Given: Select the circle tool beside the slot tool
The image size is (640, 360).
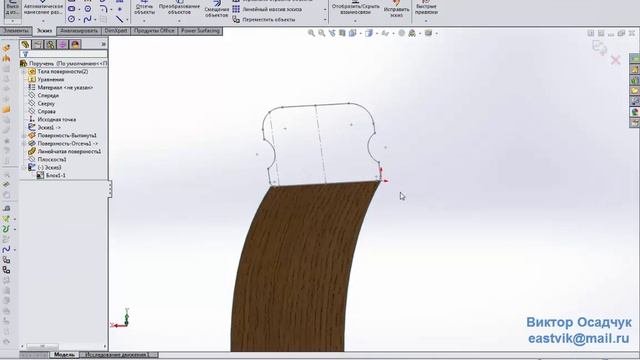Looking at the screenshot, I should (88, 9).
